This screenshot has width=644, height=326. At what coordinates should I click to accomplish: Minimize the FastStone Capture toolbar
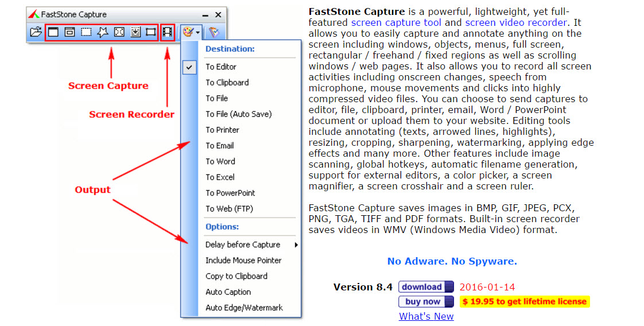click(x=205, y=15)
